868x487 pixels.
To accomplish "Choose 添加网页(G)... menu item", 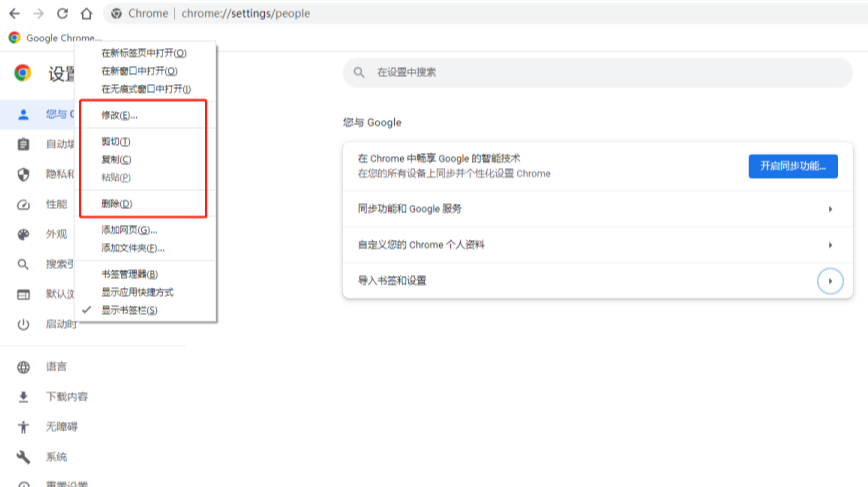I will click(145, 230).
